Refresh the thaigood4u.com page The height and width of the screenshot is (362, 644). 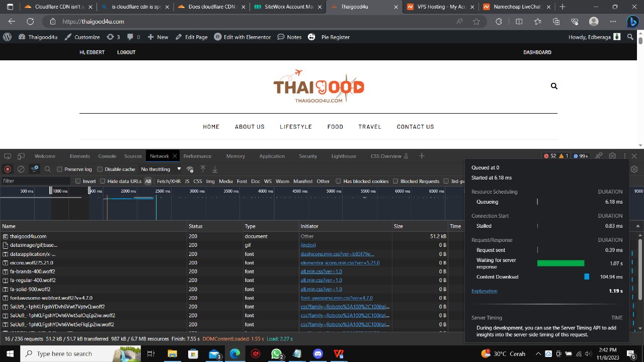coord(30,22)
